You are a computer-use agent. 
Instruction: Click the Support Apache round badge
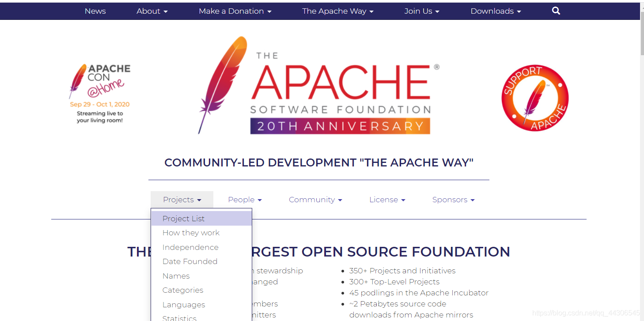point(535,98)
